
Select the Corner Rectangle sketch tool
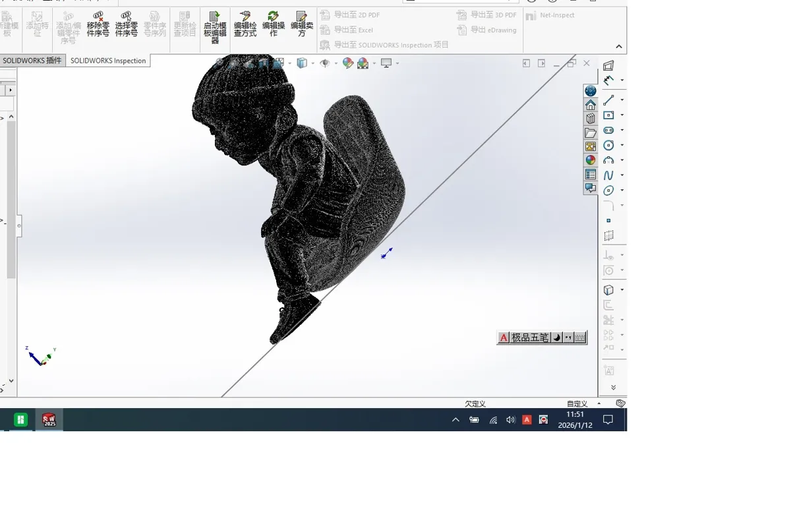[608, 115]
